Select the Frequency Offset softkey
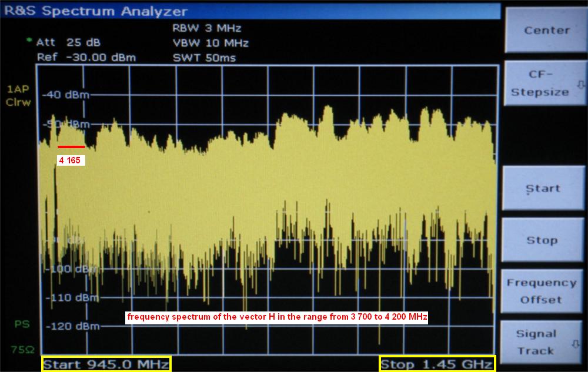The image size is (588, 372). [541, 291]
